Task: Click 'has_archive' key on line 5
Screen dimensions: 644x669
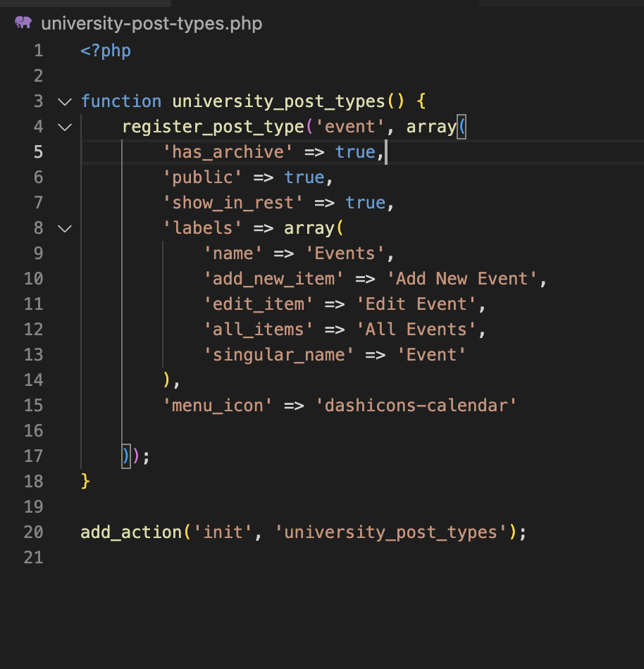Action: click(x=228, y=152)
